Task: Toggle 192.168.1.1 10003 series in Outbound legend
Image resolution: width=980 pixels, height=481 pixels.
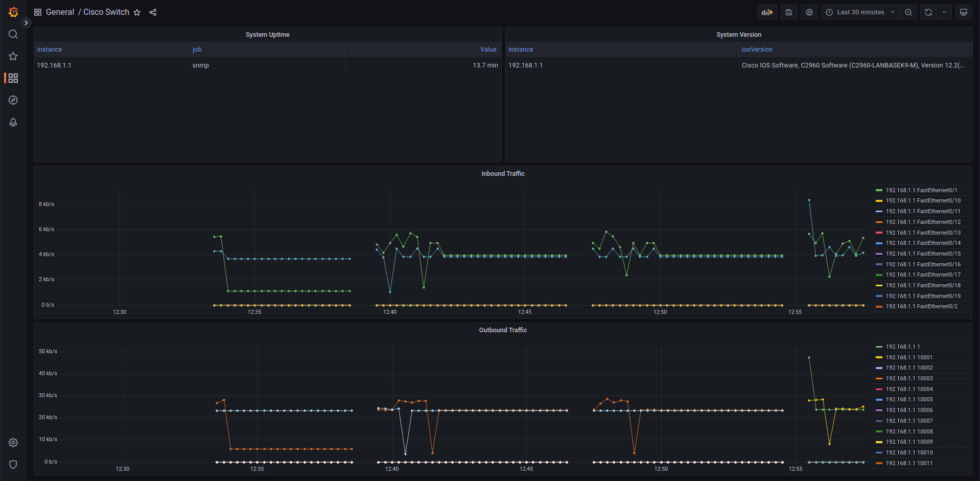Action: pyautogui.click(x=909, y=379)
